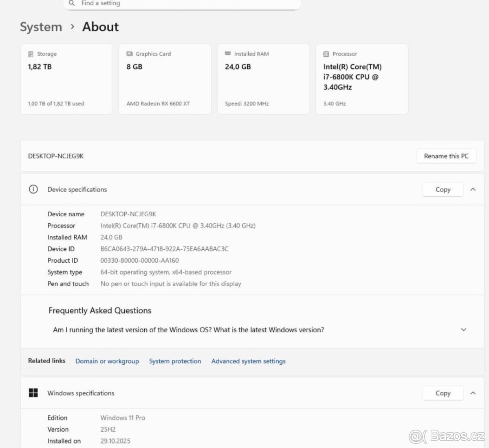Click the Processor row value in specifications

pos(178,226)
